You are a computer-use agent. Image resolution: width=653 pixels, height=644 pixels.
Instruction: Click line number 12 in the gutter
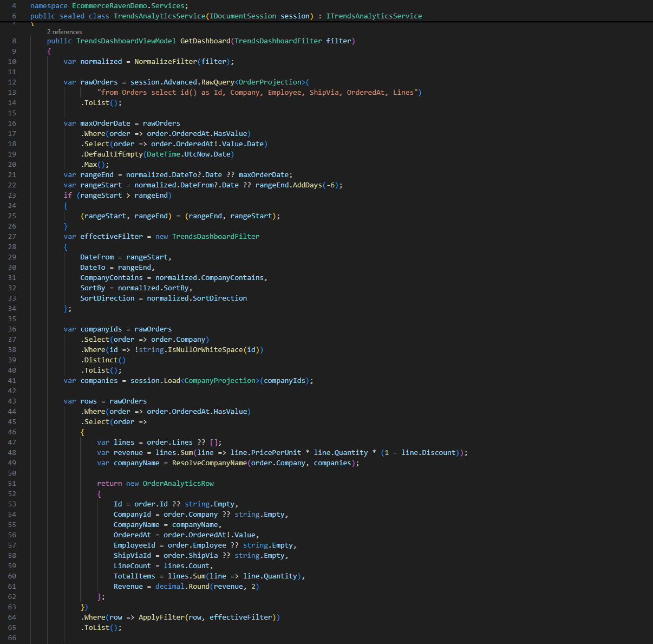[12, 82]
